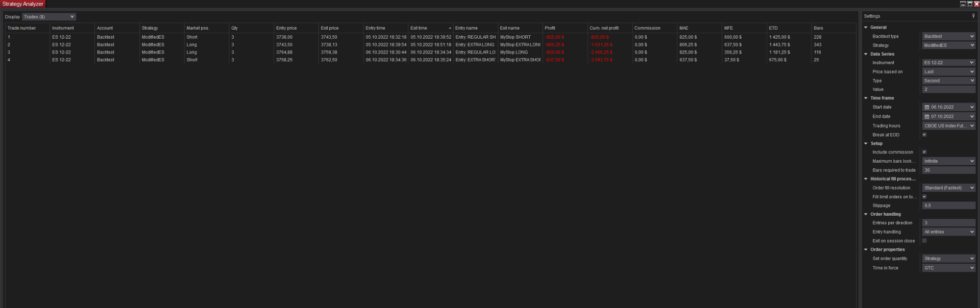This screenshot has width=980, height=308.
Task: Sort by the MAE column header
Action: (x=699, y=28)
